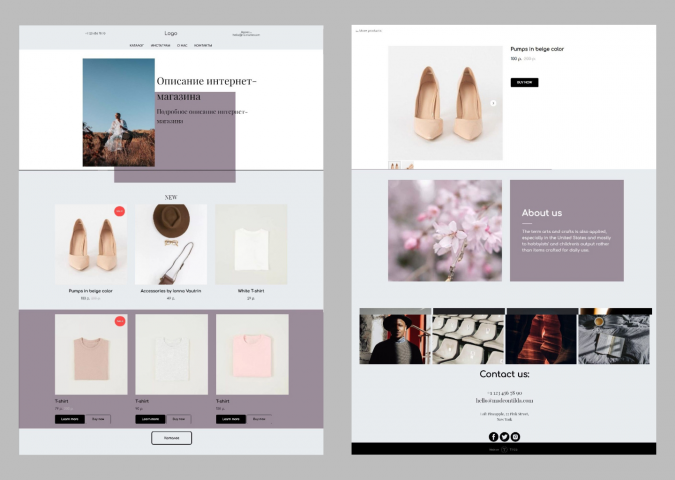Open the КОНТАКТЫ menu item
675x480 pixels.
203,45
